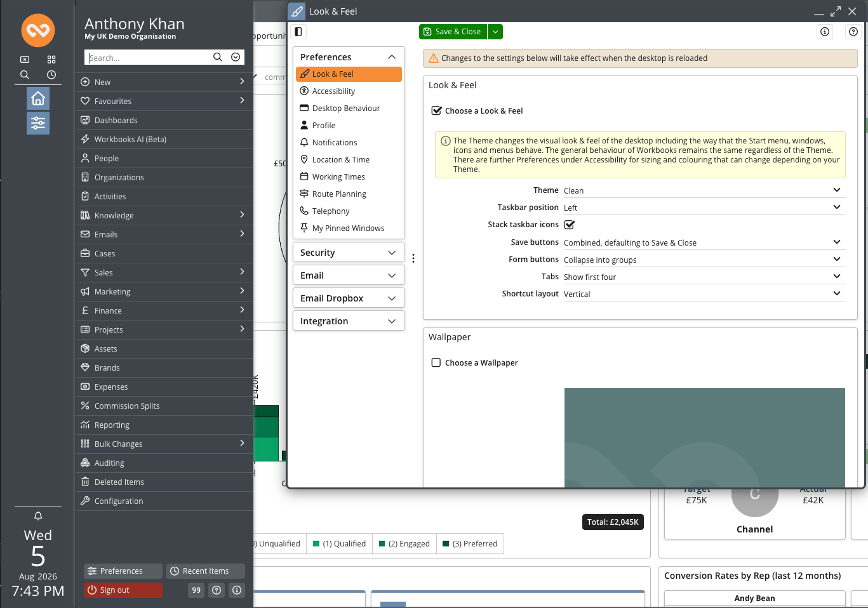Enable Choose a Wallpaper checkbox
The width and height of the screenshot is (868, 608).
436,362
